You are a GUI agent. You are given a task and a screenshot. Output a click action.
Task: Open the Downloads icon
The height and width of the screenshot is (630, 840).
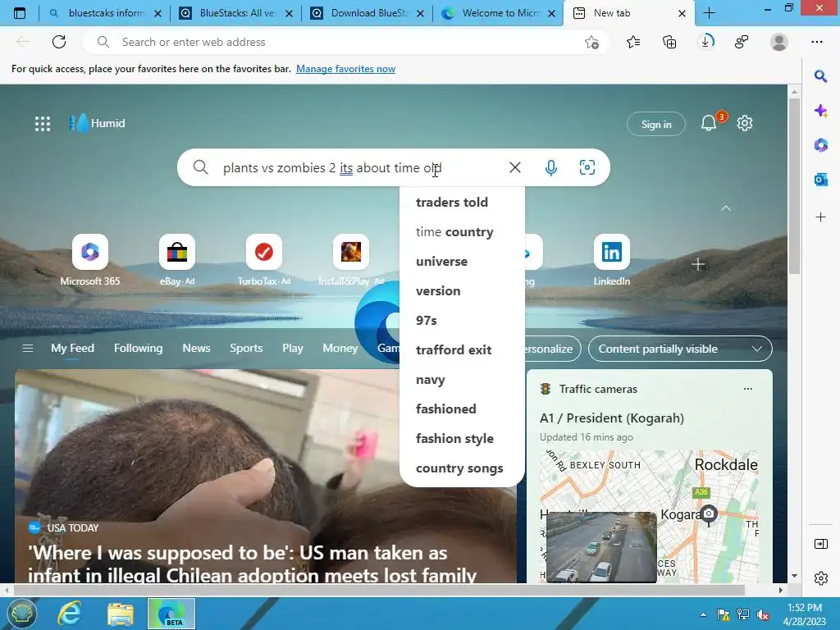[706, 41]
